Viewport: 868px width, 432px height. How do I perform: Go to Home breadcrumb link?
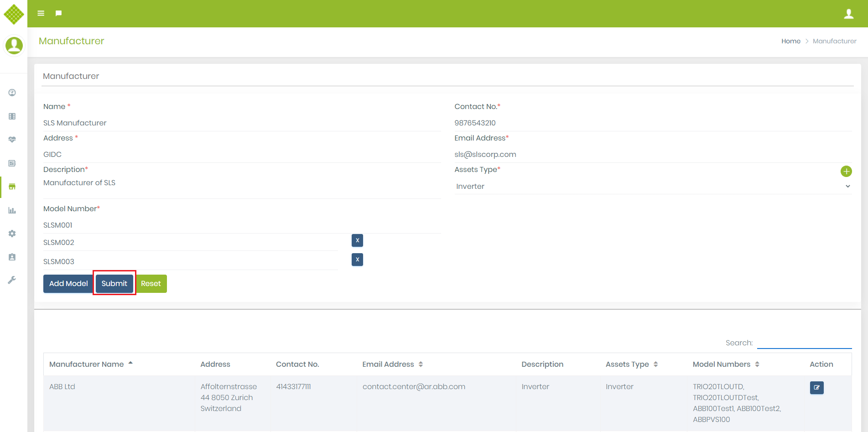[x=790, y=41]
